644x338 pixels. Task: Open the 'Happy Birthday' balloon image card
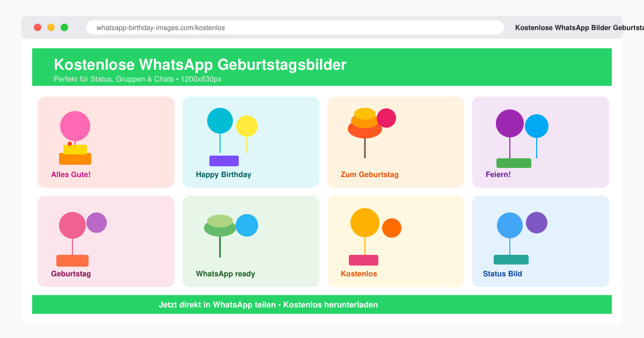tap(251, 142)
